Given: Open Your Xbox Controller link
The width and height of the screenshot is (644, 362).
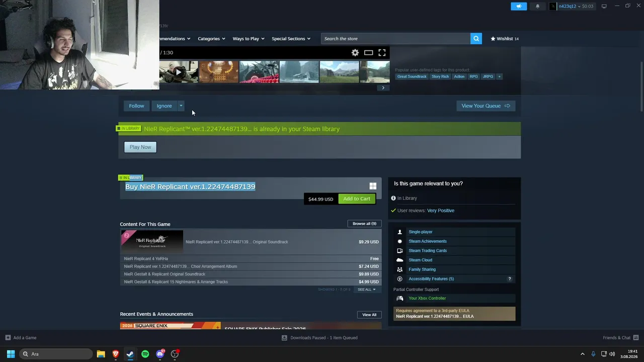Looking at the screenshot, I should coord(427,298).
